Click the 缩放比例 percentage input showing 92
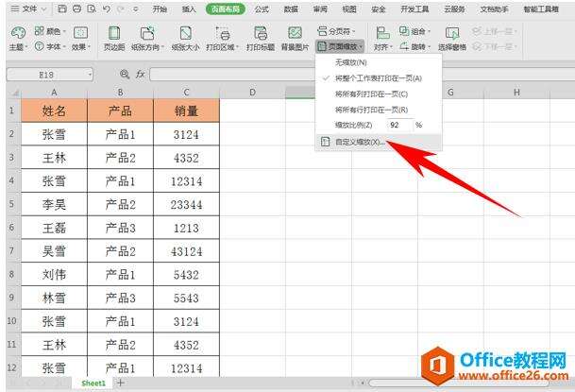This screenshot has height=392, width=575. tap(399, 125)
